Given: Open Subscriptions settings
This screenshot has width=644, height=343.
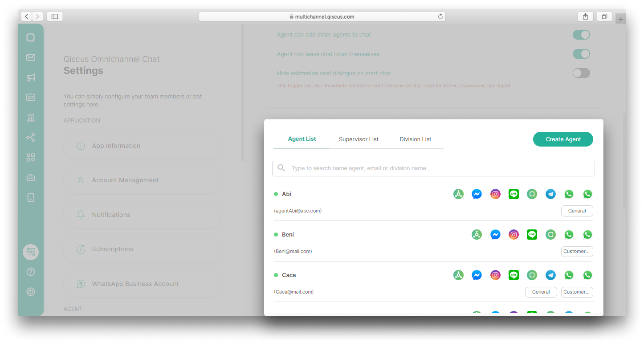Looking at the screenshot, I should coord(143,249).
